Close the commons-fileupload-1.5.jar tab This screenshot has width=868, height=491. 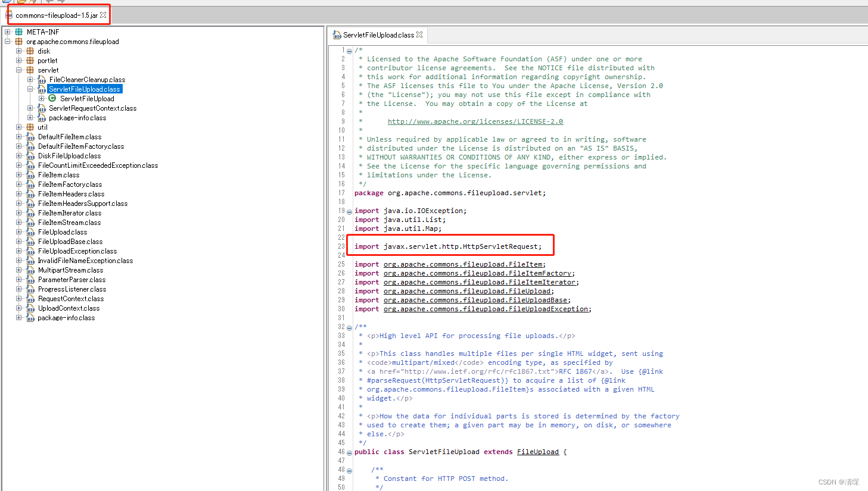103,15
